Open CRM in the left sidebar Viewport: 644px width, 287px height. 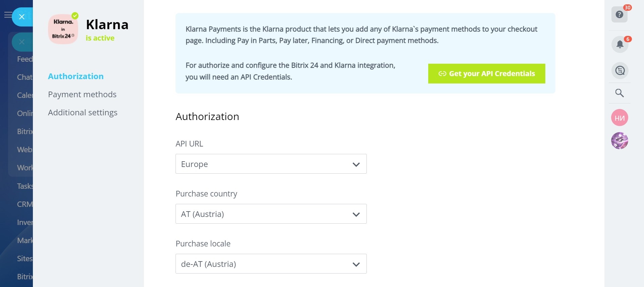tap(25, 204)
